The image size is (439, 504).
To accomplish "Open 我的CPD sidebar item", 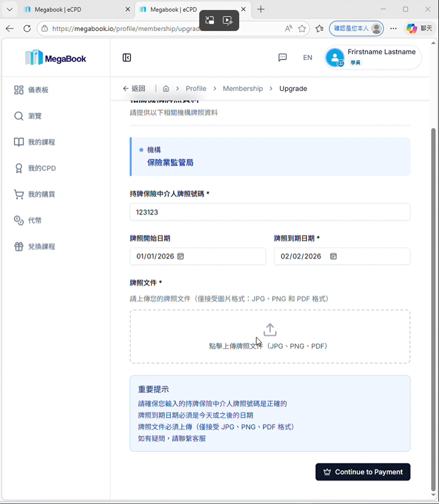I will (35, 168).
